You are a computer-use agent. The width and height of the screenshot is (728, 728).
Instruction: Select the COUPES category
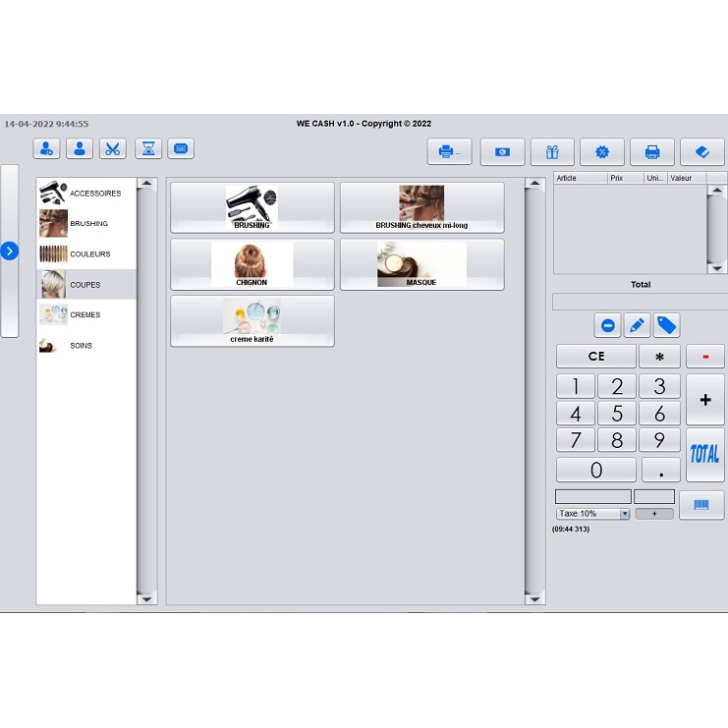[86, 285]
